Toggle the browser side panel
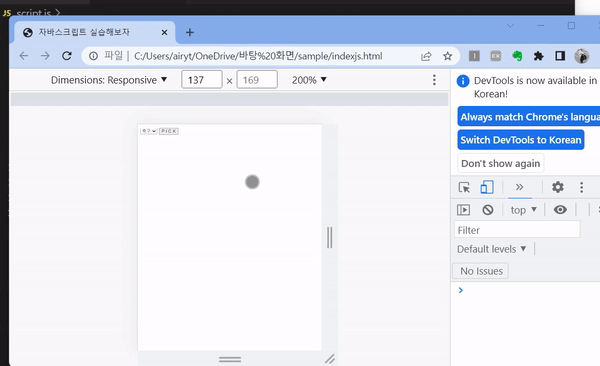Screen dimensions: 600x366 560,56
